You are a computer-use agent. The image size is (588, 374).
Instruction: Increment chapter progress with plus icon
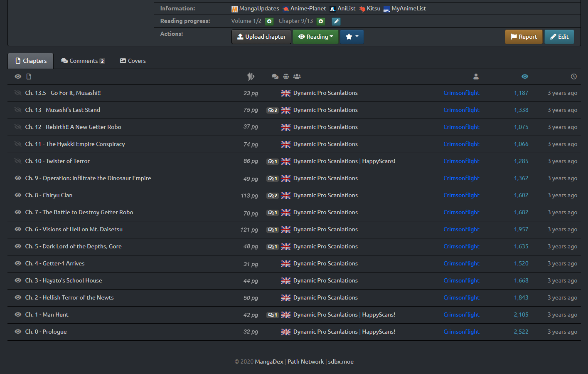321,21
